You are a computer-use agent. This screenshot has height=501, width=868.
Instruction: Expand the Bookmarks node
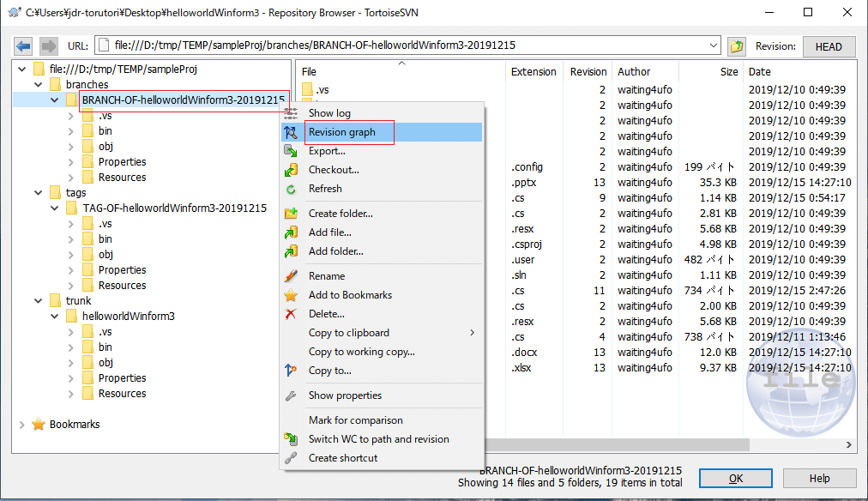click(x=22, y=425)
